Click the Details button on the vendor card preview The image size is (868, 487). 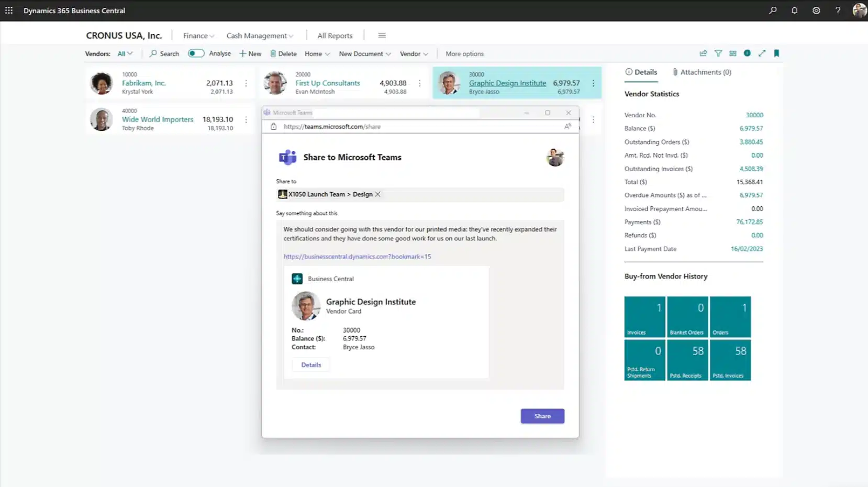click(311, 365)
